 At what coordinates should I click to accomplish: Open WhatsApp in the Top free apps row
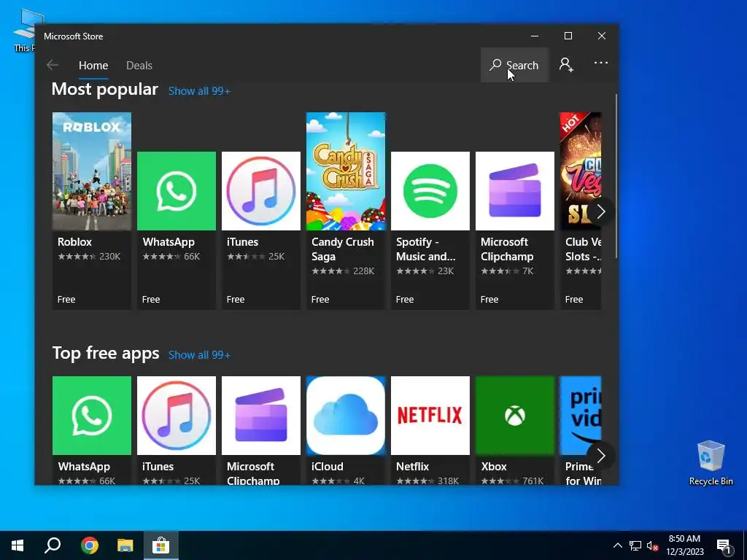pos(91,430)
